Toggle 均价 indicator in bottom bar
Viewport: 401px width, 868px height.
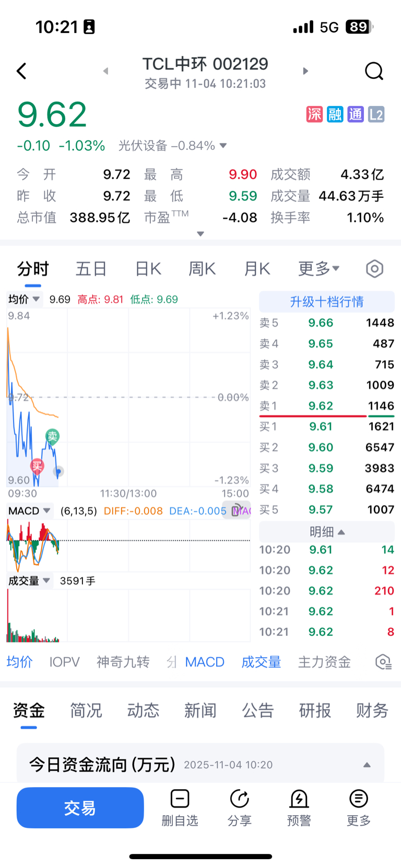[x=19, y=662]
